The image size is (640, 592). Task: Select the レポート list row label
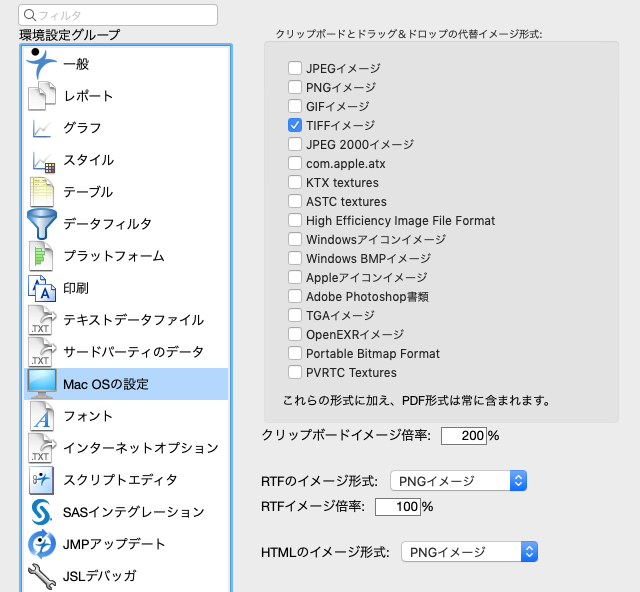88,96
